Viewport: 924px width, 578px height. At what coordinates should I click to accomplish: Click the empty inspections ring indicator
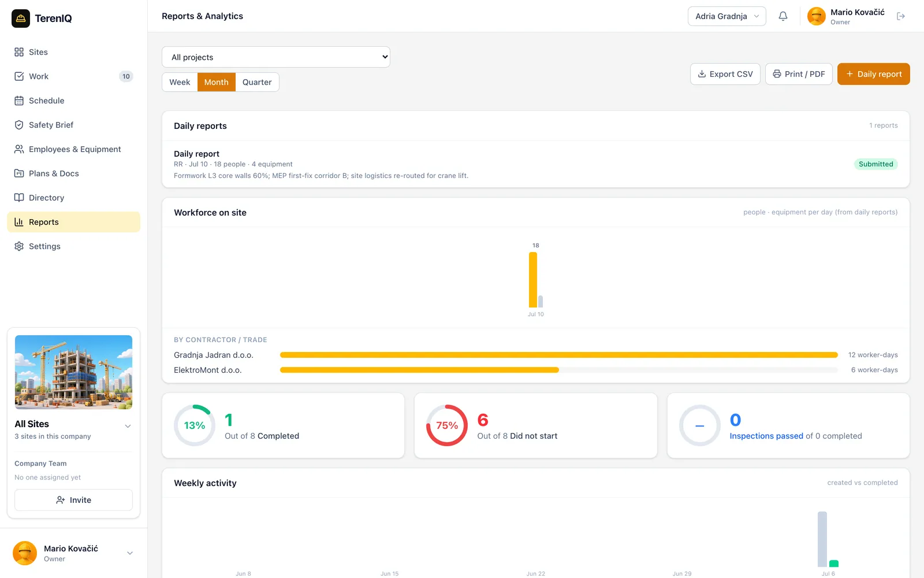tap(700, 425)
